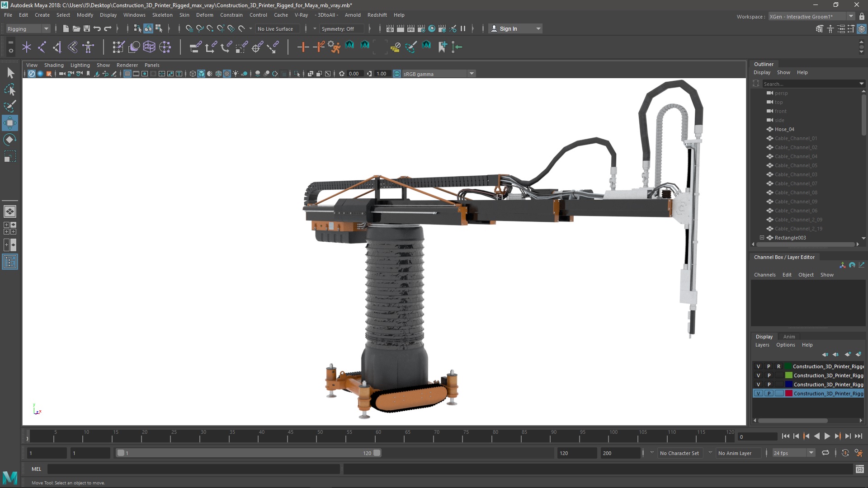Screen dimensions: 868x488
Task: Expand Cable_Channel_01 in Outliner
Action: [762, 138]
